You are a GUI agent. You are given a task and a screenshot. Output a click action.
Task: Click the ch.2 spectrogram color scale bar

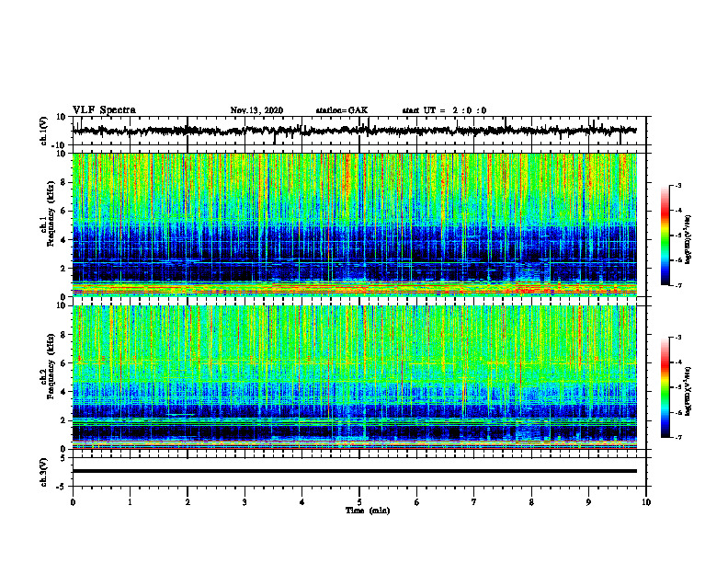pos(665,387)
